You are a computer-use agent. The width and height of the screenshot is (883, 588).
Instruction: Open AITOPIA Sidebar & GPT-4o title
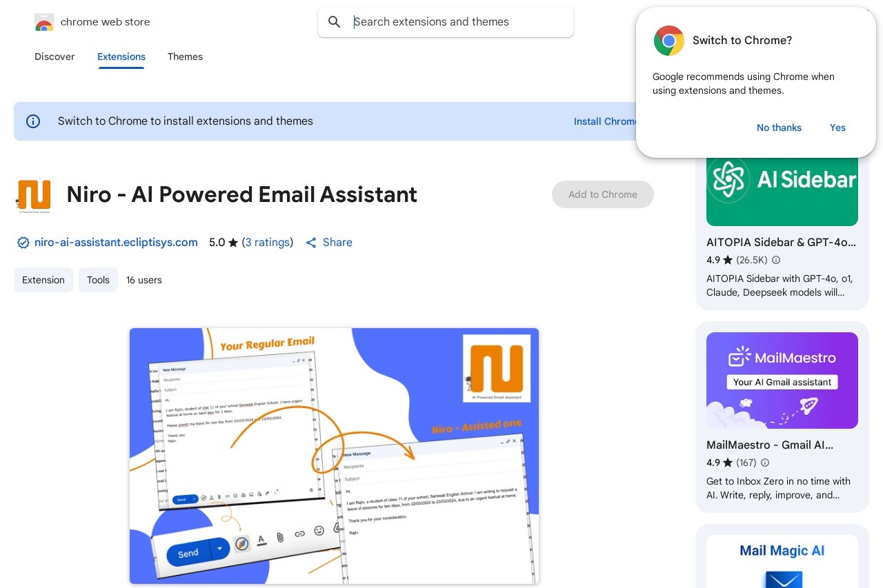781,243
